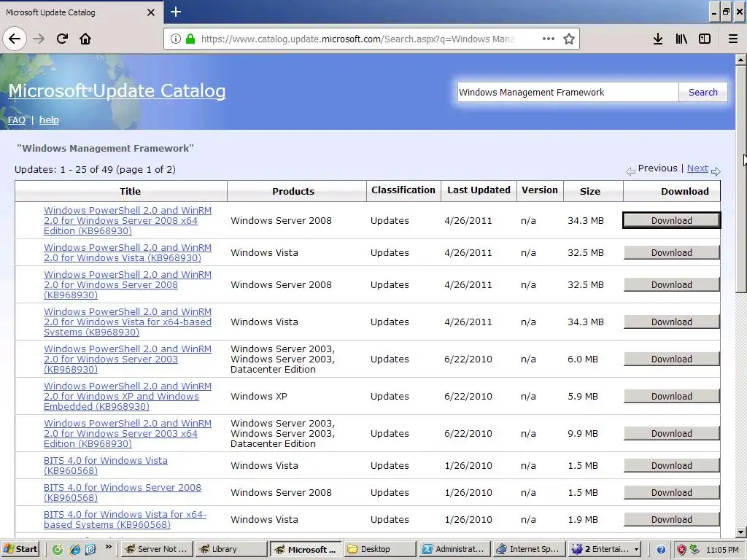
Task: Expand quick launch overflow chevron
Action: click(108, 547)
